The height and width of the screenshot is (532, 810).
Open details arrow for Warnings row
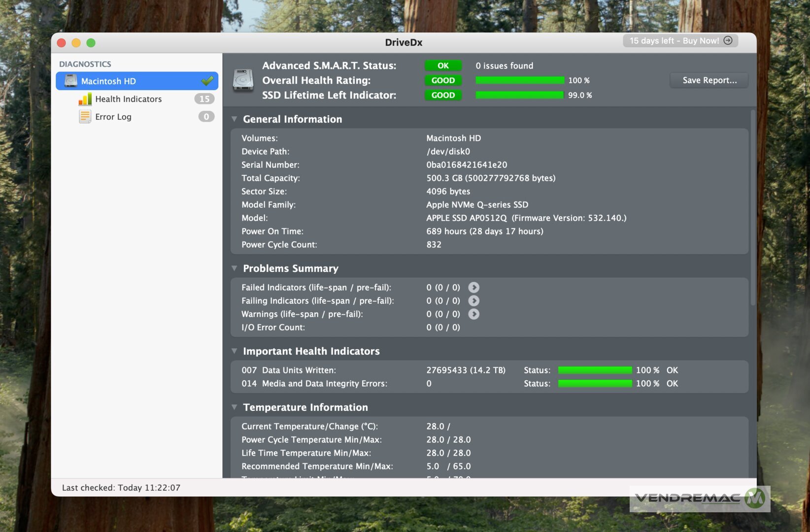click(473, 314)
